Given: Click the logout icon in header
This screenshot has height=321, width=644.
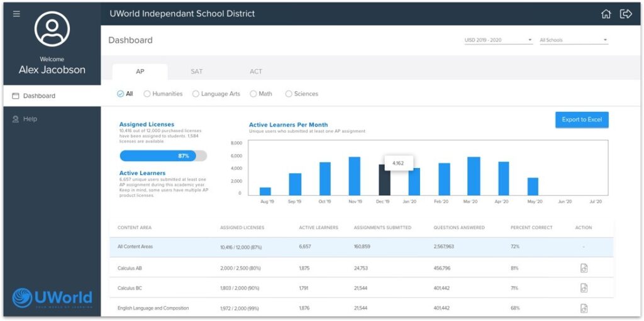Looking at the screenshot, I should 626,14.
